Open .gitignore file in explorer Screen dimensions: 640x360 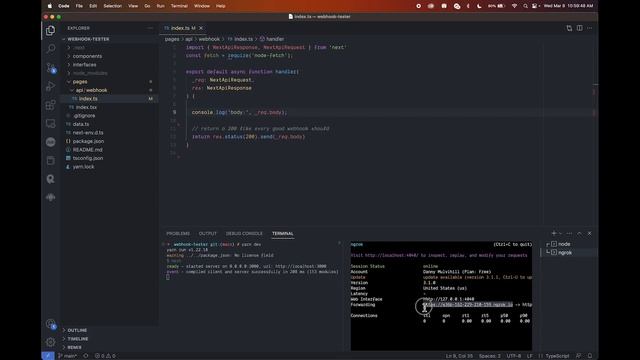[84, 116]
